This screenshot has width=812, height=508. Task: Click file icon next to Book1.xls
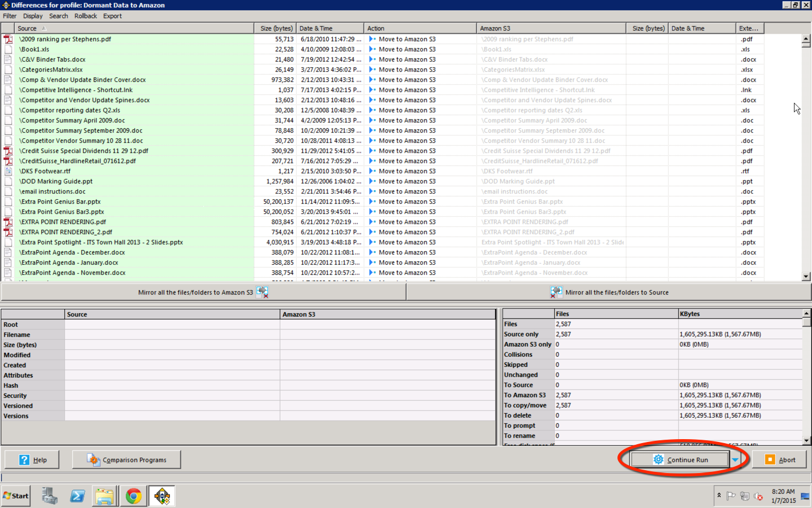click(8, 49)
